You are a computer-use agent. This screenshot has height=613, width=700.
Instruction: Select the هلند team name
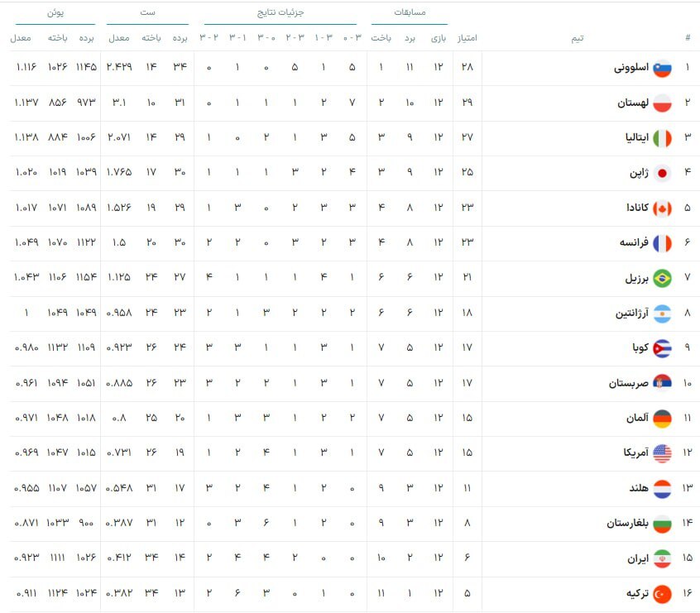636,488
